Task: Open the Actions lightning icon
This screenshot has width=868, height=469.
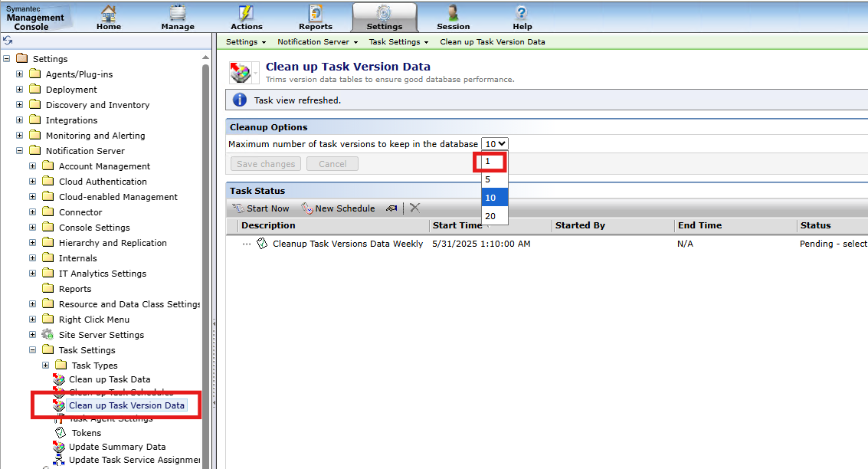Action: coord(246,13)
